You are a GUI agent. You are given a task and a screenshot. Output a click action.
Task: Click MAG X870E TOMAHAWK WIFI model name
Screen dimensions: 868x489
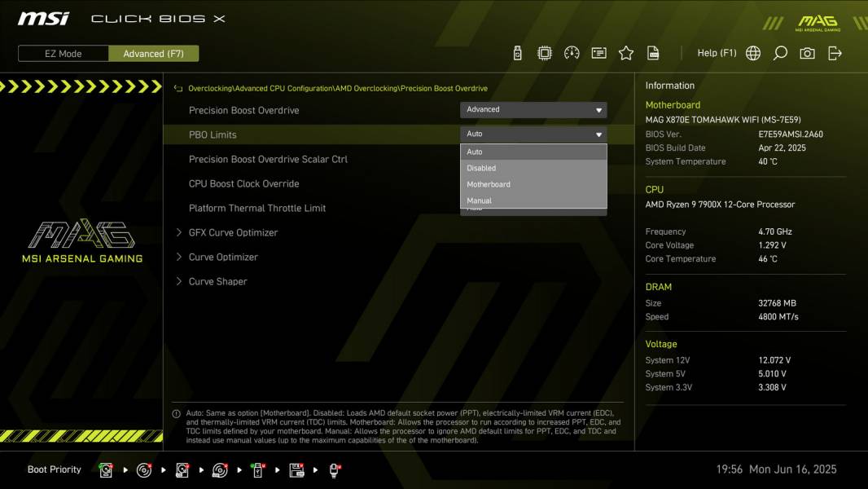723,120
